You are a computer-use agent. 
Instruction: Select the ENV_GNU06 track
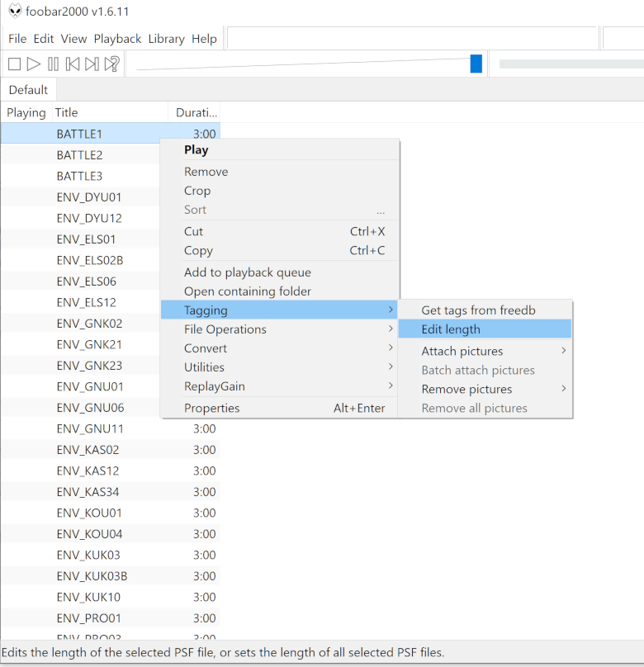pyautogui.click(x=81, y=408)
